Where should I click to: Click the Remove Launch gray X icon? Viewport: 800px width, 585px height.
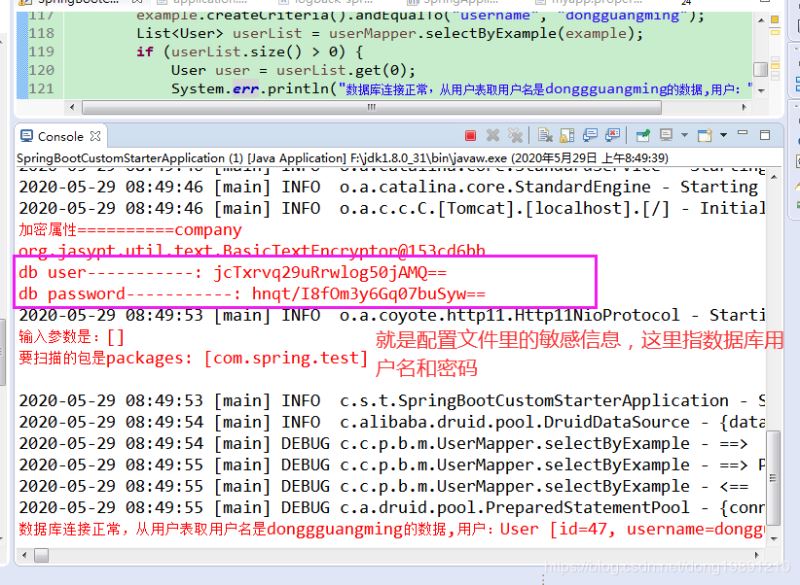coord(493,136)
